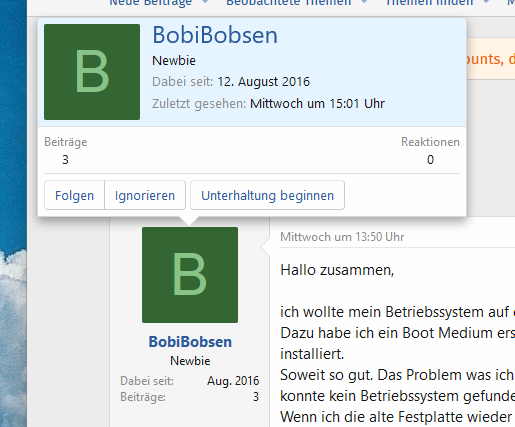Expand the arrow next to Neue Beiträge

[x=205, y=2]
